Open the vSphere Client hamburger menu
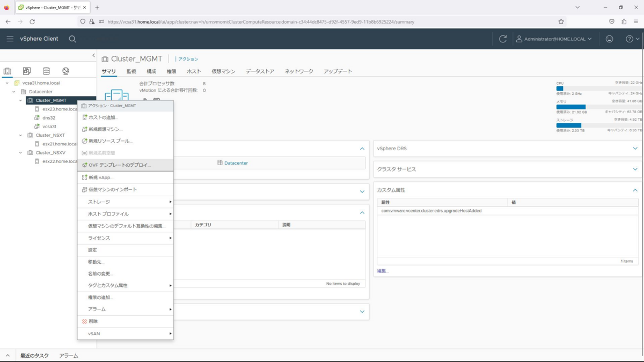The image size is (644, 362). [x=10, y=39]
